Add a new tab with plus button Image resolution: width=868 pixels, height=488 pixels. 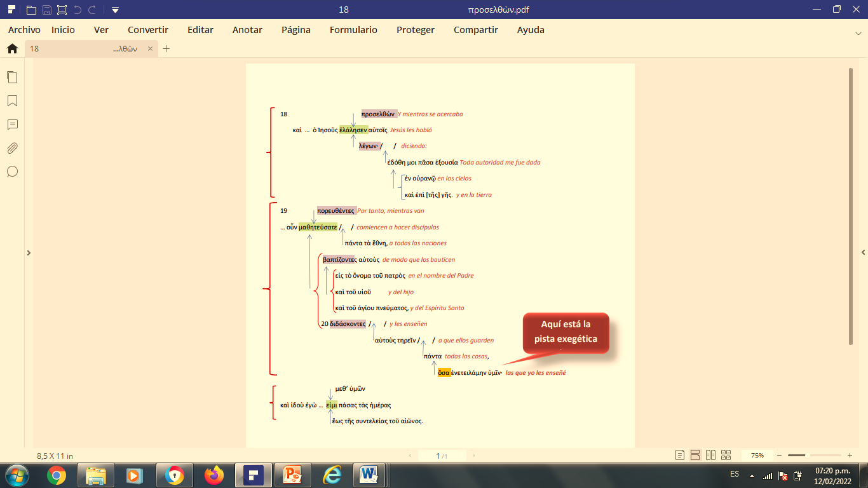166,48
